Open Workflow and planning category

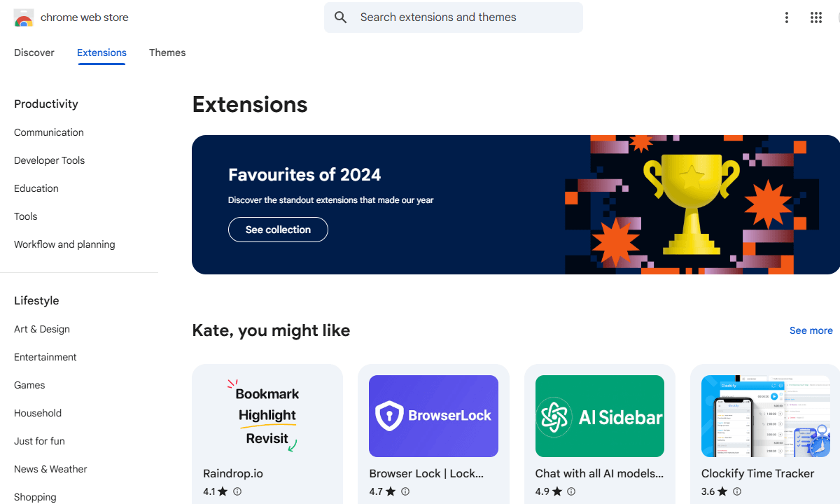(64, 244)
